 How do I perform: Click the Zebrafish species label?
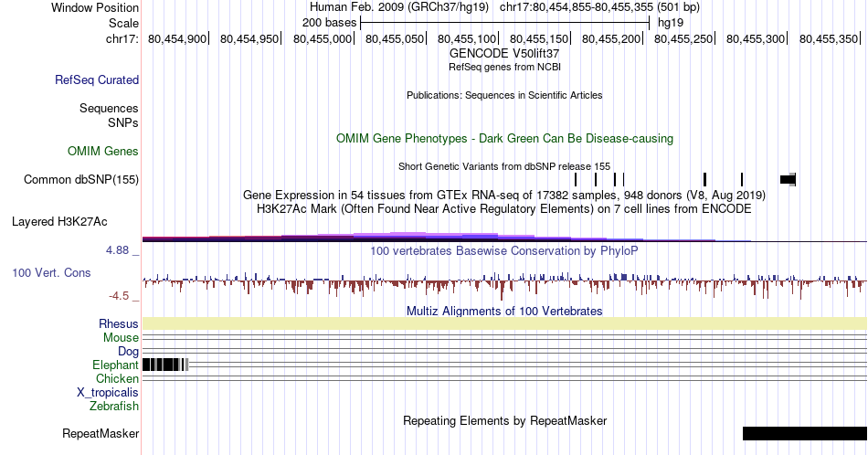(x=114, y=406)
